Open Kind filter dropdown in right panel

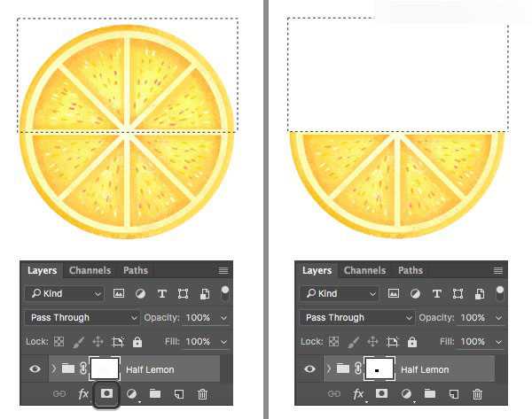[339, 293]
